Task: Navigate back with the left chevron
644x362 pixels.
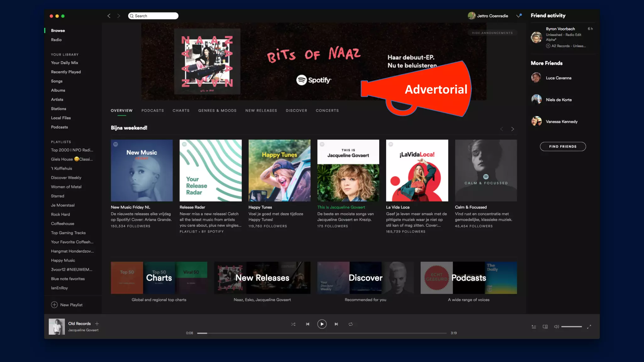Action: [x=109, y=16]
